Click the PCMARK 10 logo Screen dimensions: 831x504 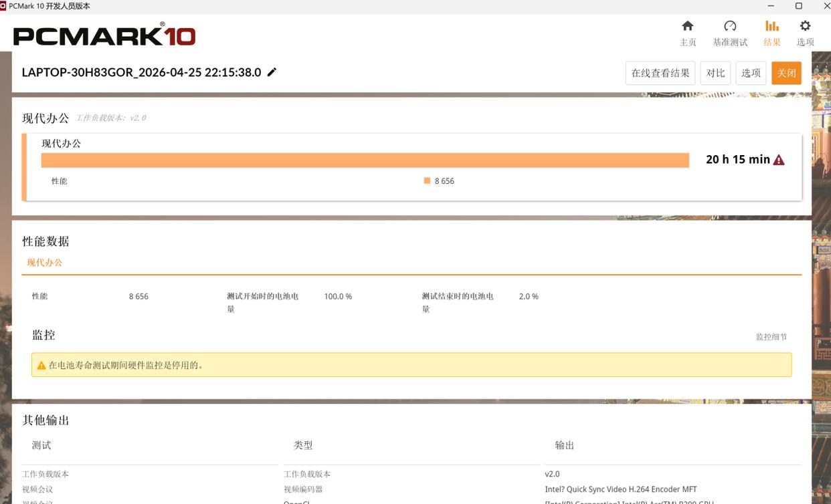click(x=104, y=35)
